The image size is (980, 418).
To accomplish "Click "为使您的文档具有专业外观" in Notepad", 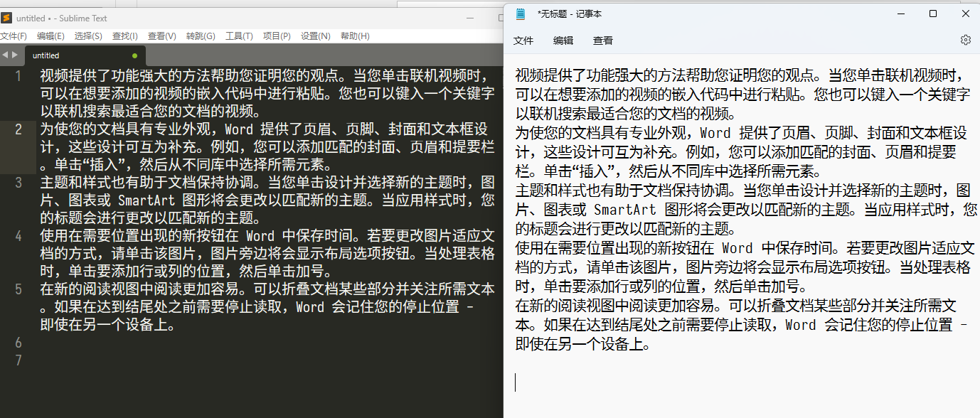I will [x=600, y=133].
